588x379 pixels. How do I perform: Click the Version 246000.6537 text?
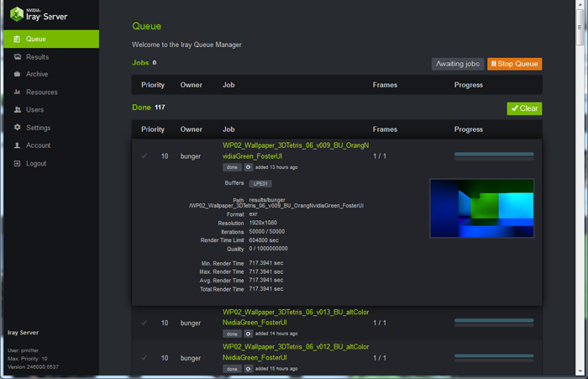coord(33,367)
